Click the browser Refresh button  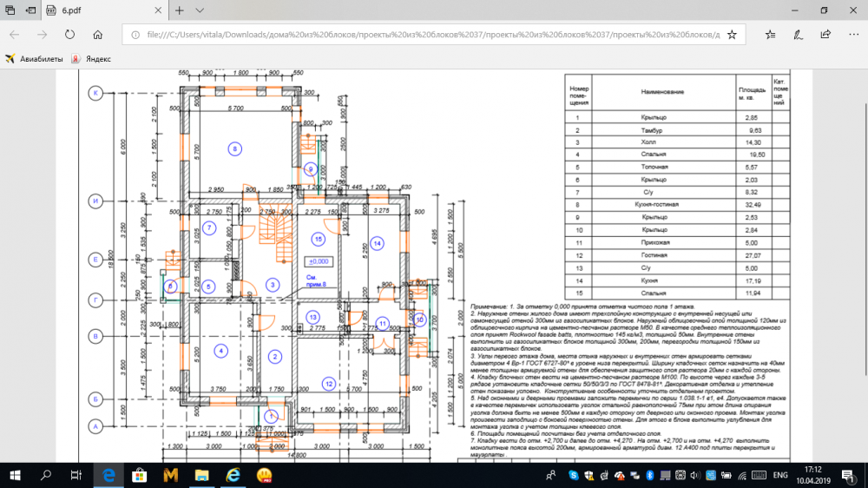click(69, 35)
